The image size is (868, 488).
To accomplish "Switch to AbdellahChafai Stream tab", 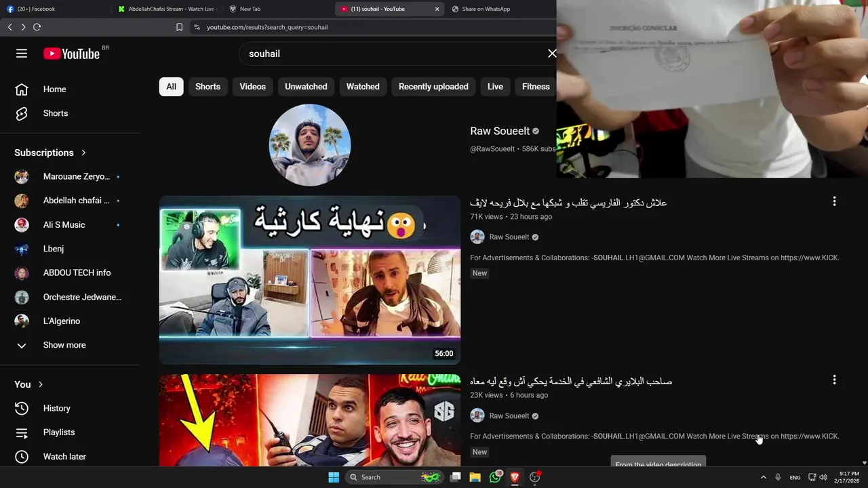I will [x=166, y=9].
